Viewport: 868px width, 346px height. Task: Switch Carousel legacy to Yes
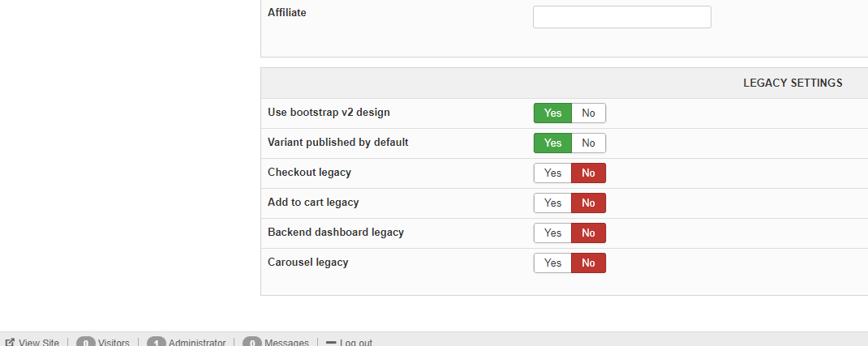(x=552, y=263)
